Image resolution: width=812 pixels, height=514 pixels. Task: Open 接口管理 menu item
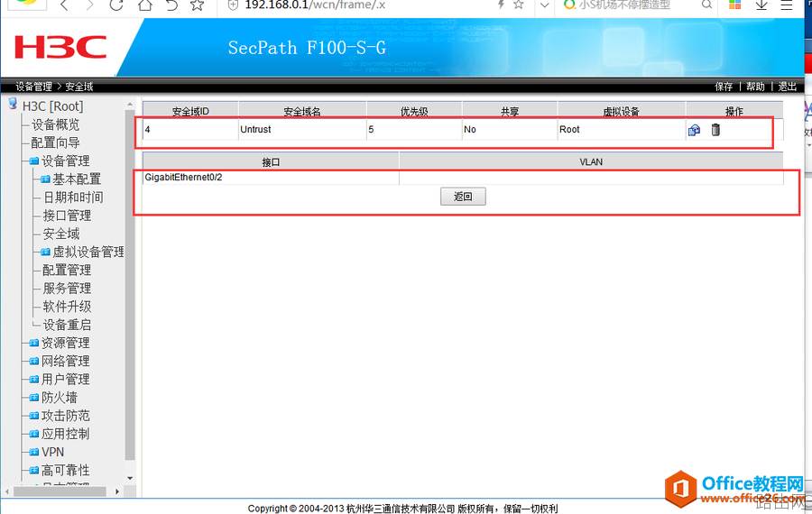67,216
